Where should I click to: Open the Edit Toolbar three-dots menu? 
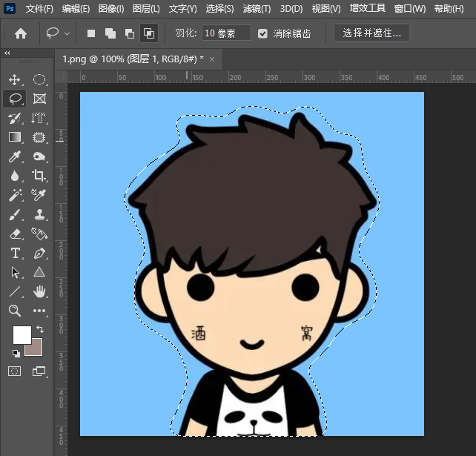(39, 311)
